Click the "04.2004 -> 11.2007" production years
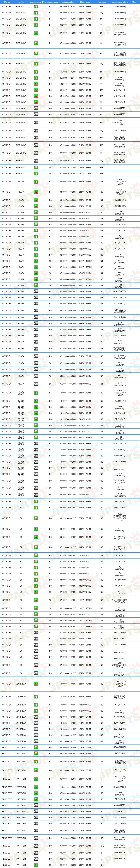The width and height of the screenshot is (140, 868). pyautogui.click(x=68, y=853)
